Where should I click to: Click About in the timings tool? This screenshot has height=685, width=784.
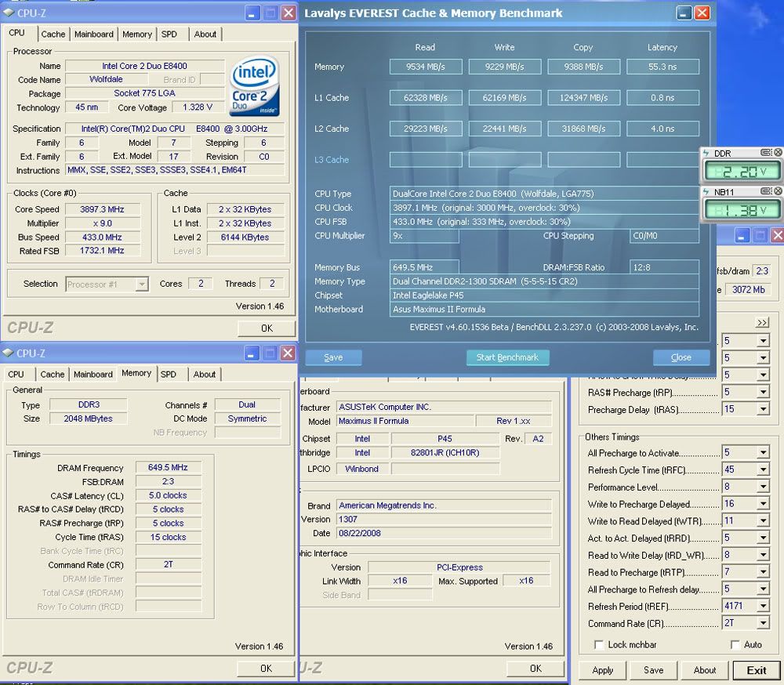point(705,670)
